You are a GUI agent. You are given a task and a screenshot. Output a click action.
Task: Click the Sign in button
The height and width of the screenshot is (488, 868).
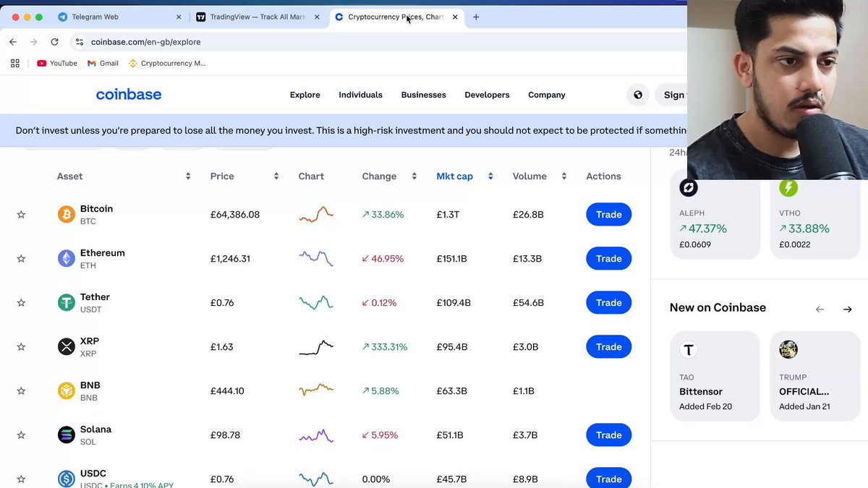[671, 95]
